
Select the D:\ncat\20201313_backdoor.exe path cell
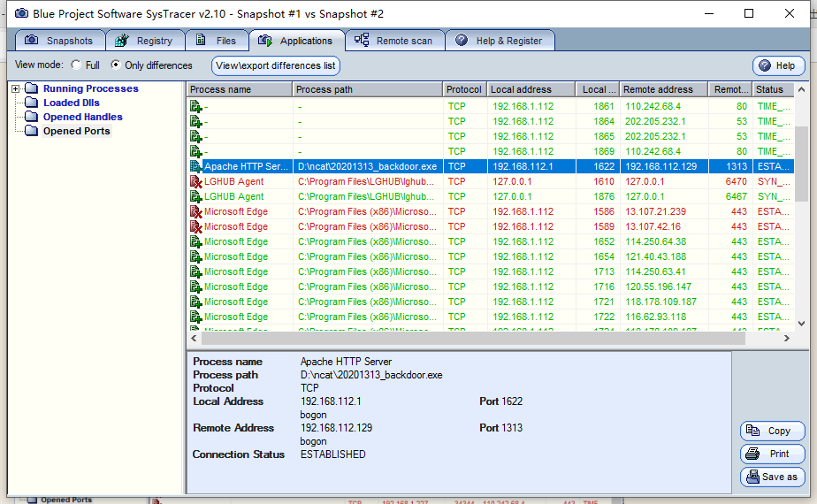(368, 166)
